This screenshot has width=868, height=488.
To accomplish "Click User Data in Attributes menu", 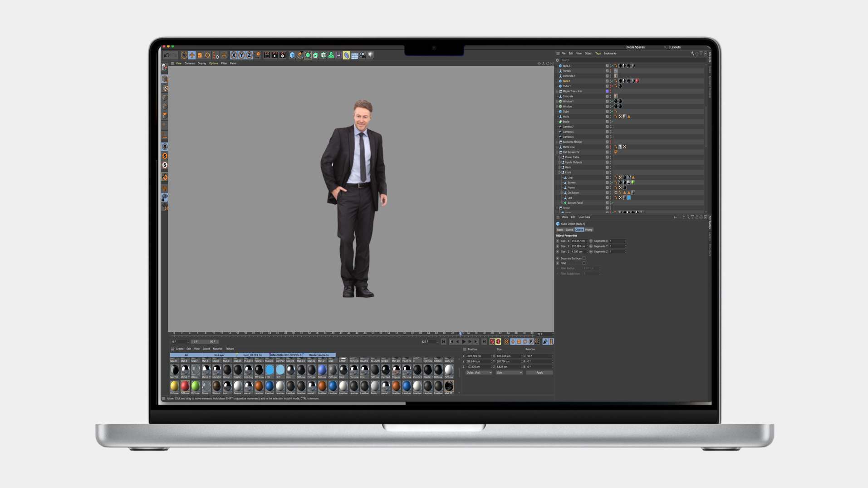I will pyautogui.click(x=584, y=217).
